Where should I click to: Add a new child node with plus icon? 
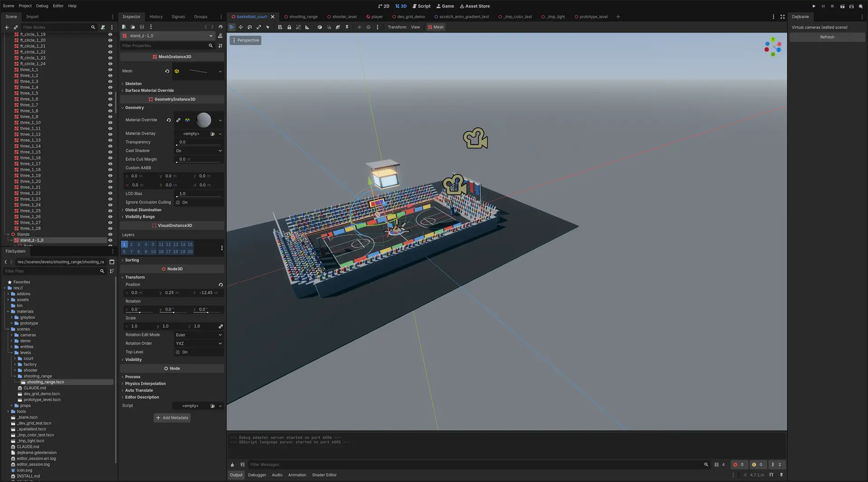7,27
